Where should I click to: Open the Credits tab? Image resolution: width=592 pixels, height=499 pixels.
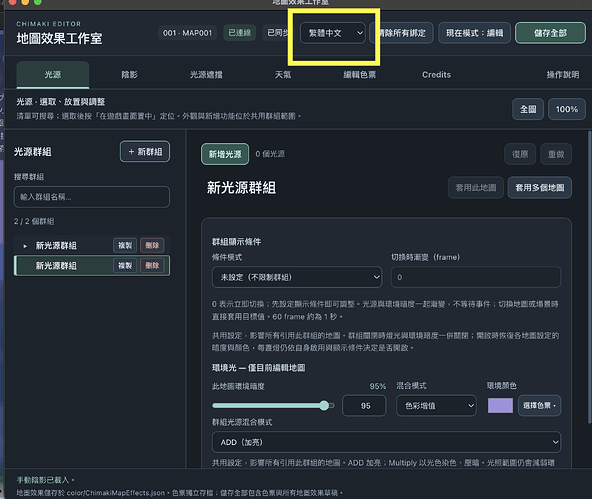click(x=436, y=75)
